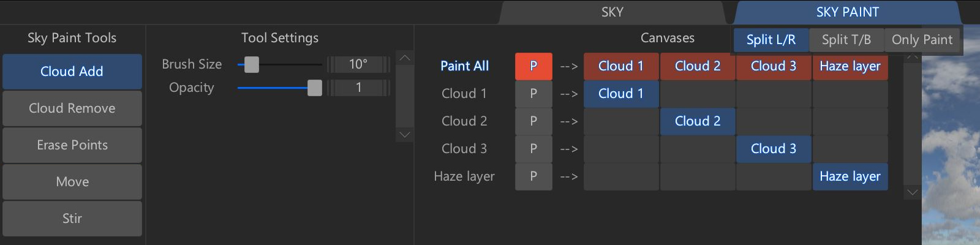Switch to the SKY tab
This screenshot has width=980, height=245.
pos(612,12)
